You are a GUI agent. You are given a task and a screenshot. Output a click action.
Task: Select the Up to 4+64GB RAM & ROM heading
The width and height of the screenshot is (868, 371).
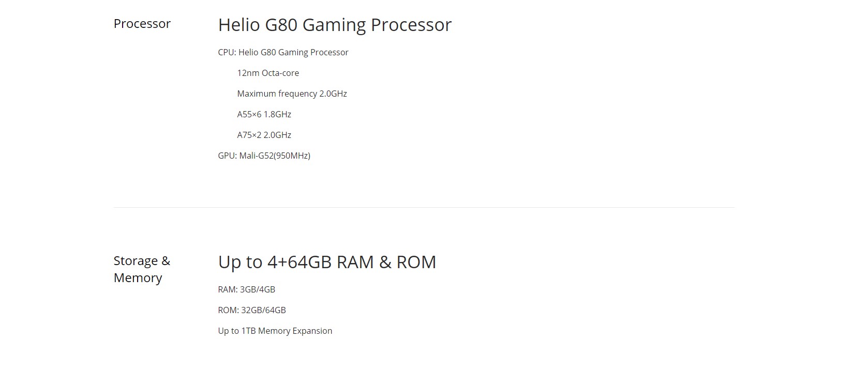click(327, 262)
